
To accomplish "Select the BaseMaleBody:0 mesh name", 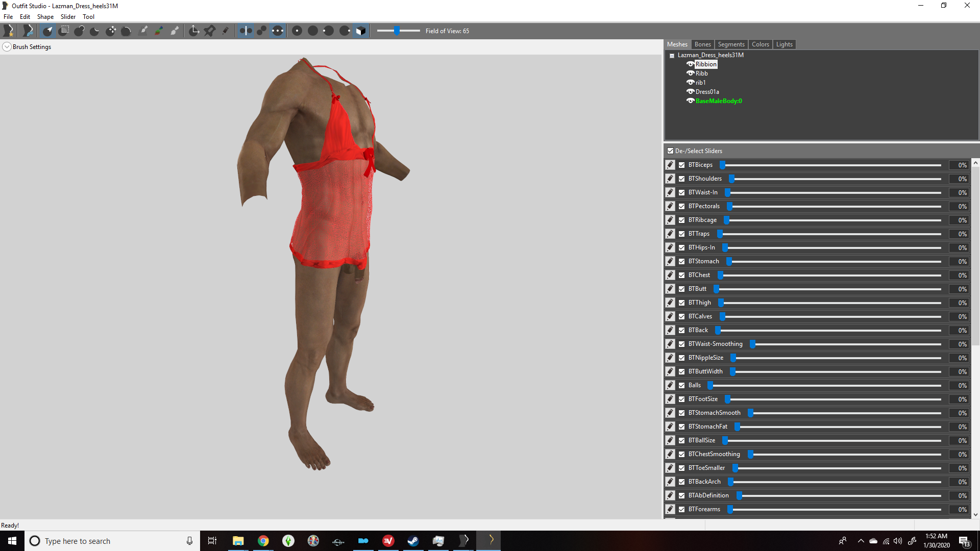I will pyautogui.click(x=719, y=101).
